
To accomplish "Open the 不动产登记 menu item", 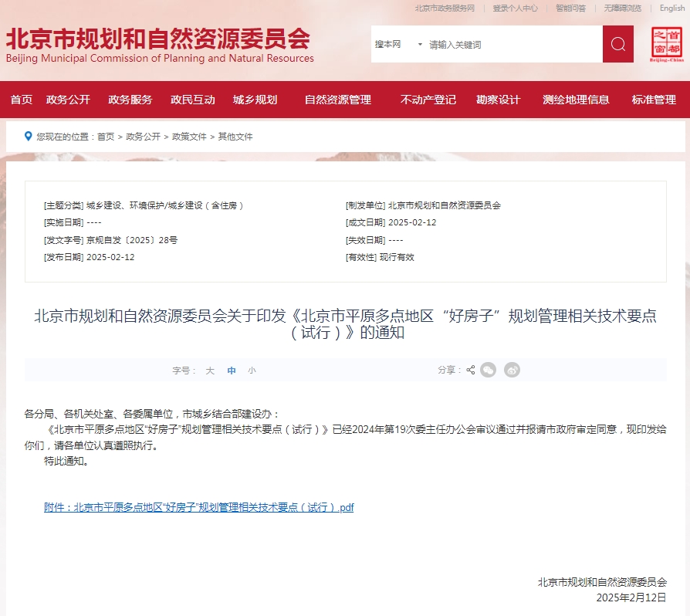I will click(x=428, y=100).
